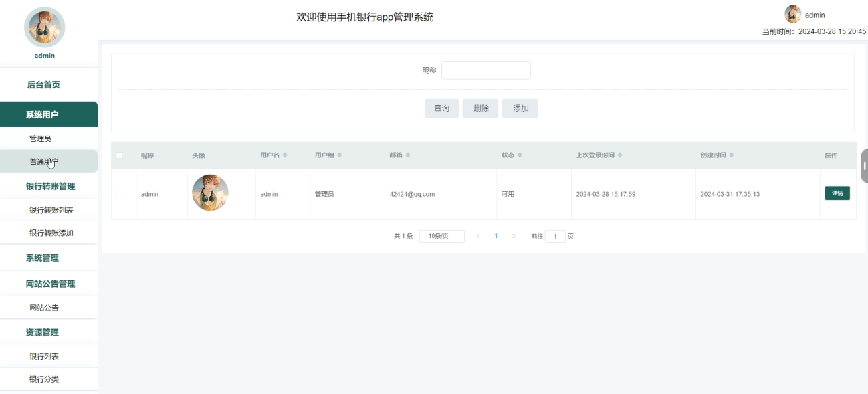The image size is (868, 394).
Task: Go to previous page arrow in pagination
Action: pyautogui.click(x=478, y=236)
